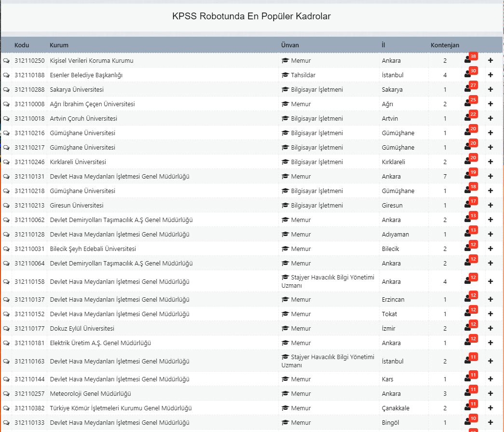Viewport: 504px width, 432px height.
Task: Click comment icon on Elektrik Üretim row
Action: (x=6, y=343)
